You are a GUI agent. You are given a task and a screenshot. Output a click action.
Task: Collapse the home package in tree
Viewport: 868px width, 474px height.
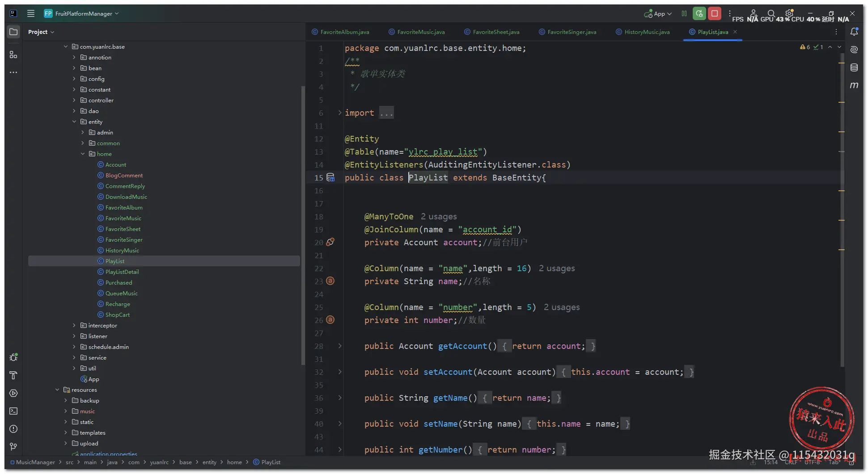pos(83,154)
